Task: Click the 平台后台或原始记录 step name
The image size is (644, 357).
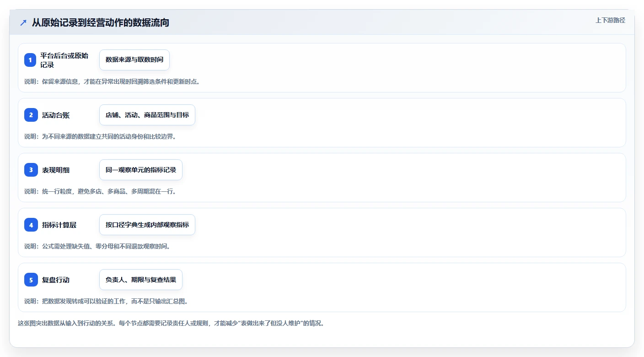Action: [x=64, y=60]
